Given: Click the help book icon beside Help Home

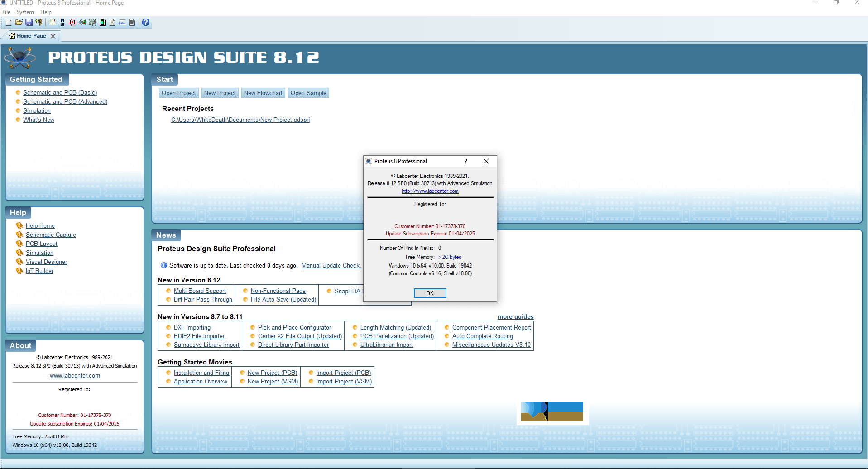Looking at the screenshot, I should click(x=19, y=225).
